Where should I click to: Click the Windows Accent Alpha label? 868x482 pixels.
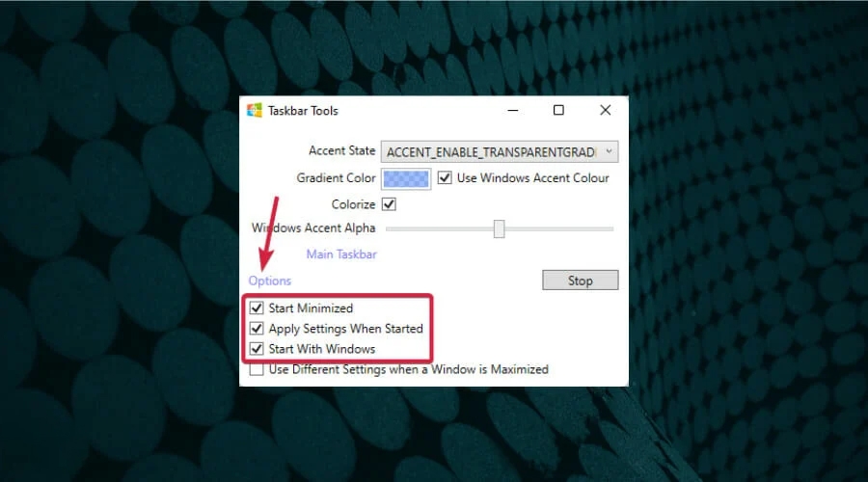[x=313, y=228]
